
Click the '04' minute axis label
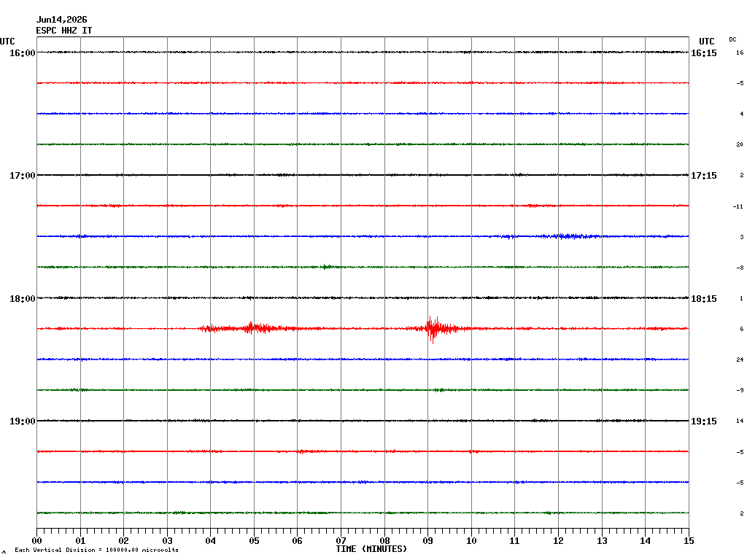[x=211, y=541]
